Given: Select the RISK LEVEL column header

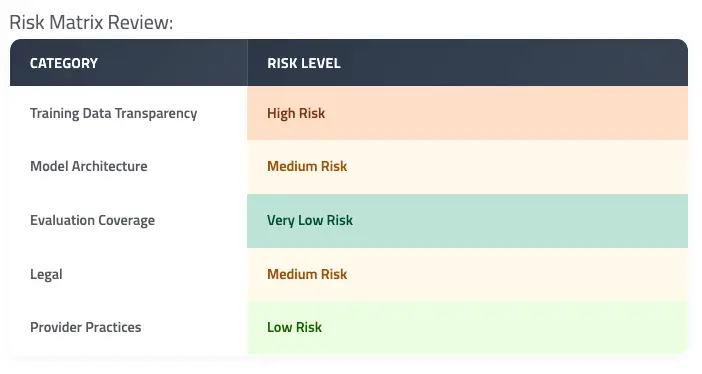Looking at the screenshot, I should 304,63.
